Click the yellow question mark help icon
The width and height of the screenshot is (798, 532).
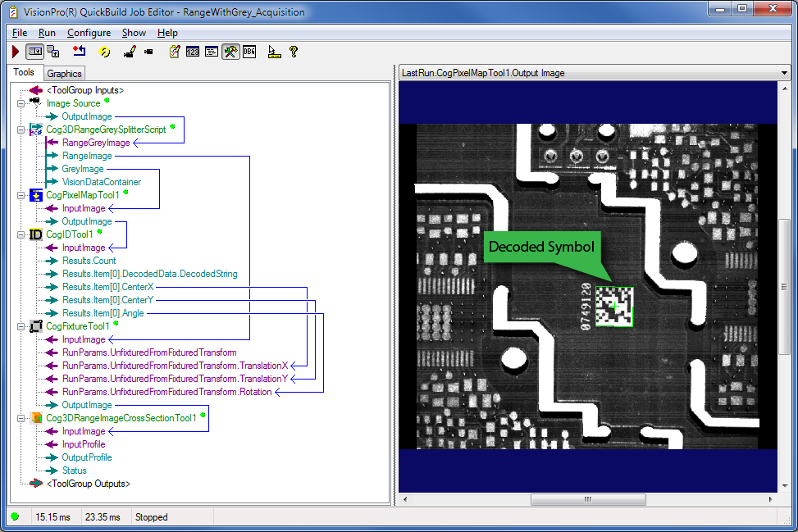coord(293,52)
